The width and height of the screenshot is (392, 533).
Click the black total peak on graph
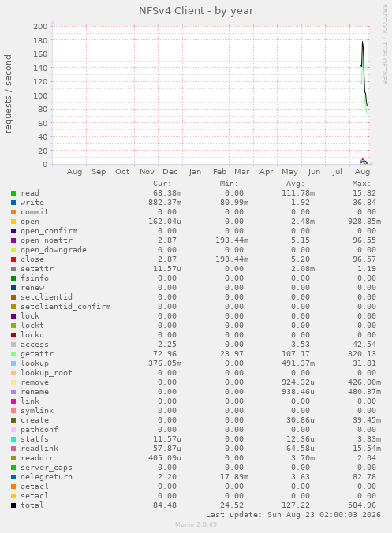pos(362,42)
